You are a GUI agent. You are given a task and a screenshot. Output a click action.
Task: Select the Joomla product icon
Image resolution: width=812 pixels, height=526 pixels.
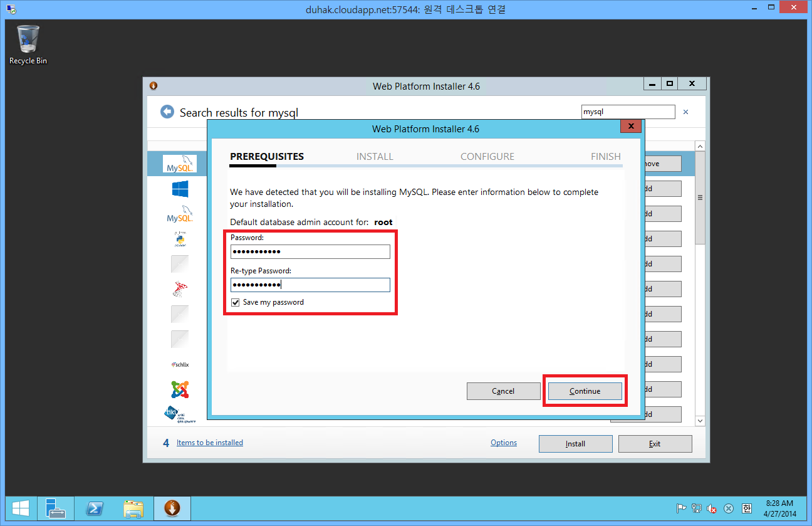click(180, 389)
